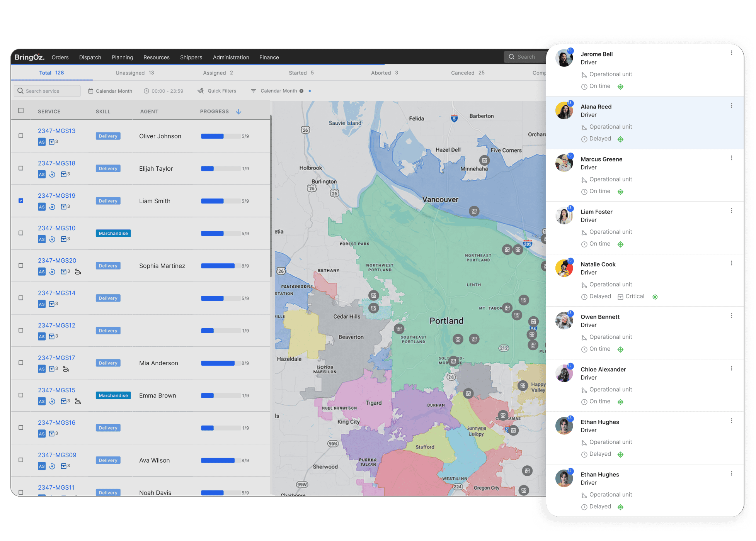Click the sort arrow next to PROGRESS
The image size is (756, 541).
pyautogui.click(x=239, y=111)
